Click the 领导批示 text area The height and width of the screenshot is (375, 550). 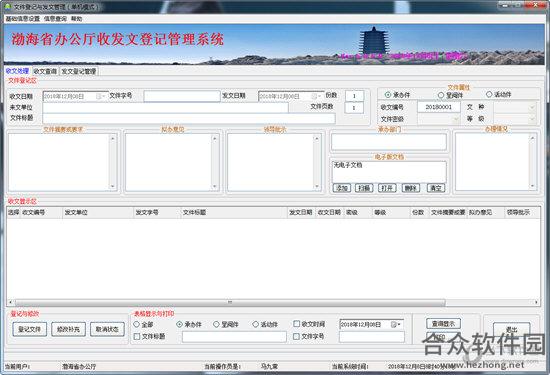click(270, 162)
